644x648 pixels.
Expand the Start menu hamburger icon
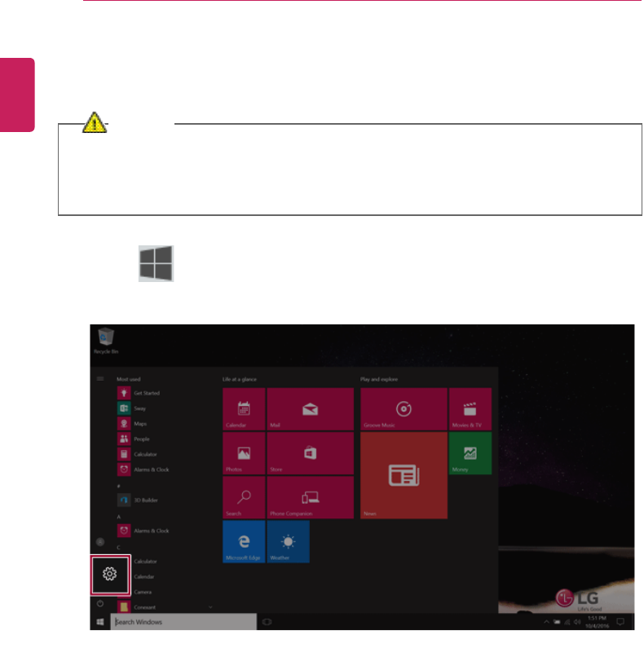tap(100, 379)
